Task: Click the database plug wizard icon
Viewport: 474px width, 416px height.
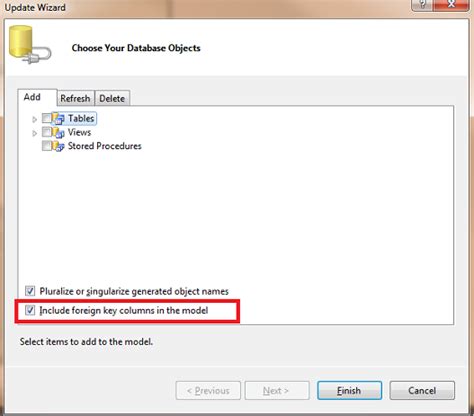Action: [x=29, y=45]
